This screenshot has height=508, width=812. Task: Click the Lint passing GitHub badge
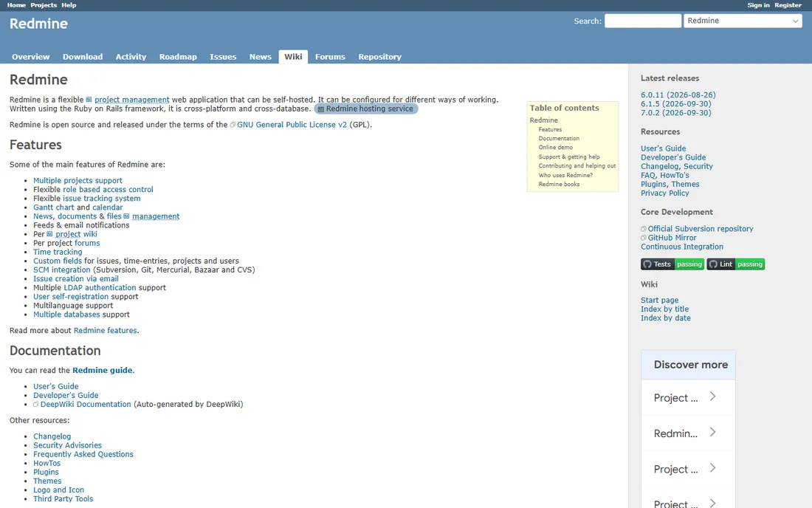point(735,264)
